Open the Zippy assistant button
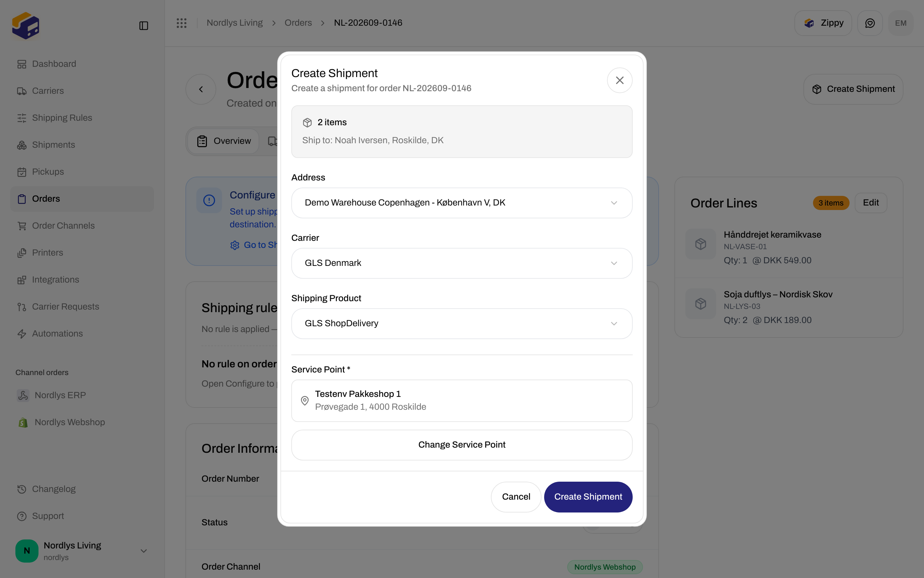The height and width of the screenshot is (578, 924). 823,23
